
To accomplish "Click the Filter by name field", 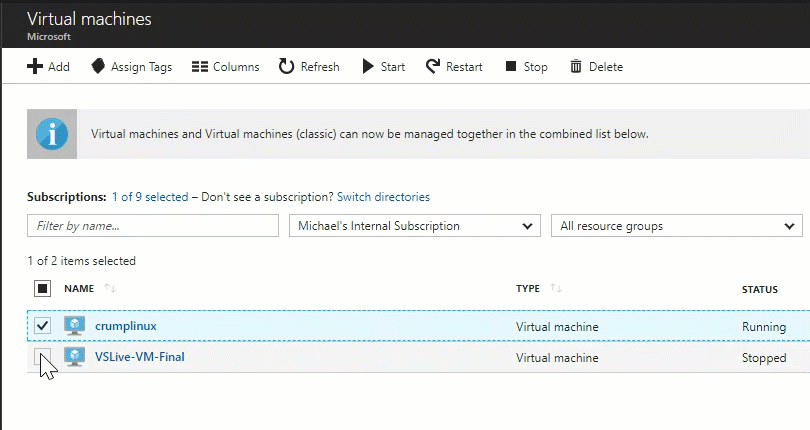I will 153,226.
